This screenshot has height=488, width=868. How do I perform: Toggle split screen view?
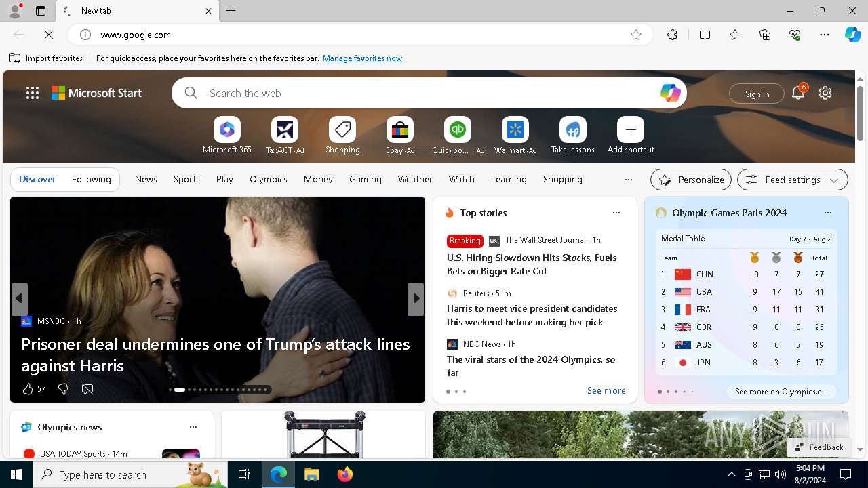click(705, 35)
